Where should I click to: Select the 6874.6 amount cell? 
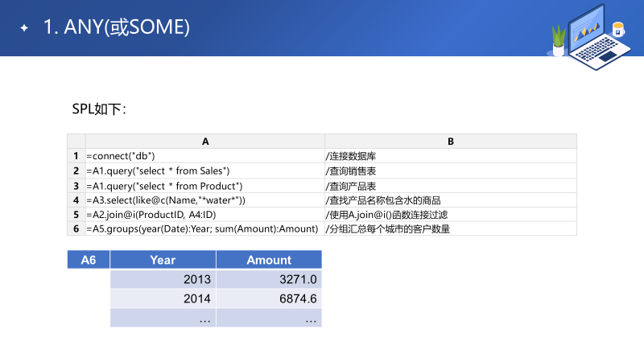[269, 298]
